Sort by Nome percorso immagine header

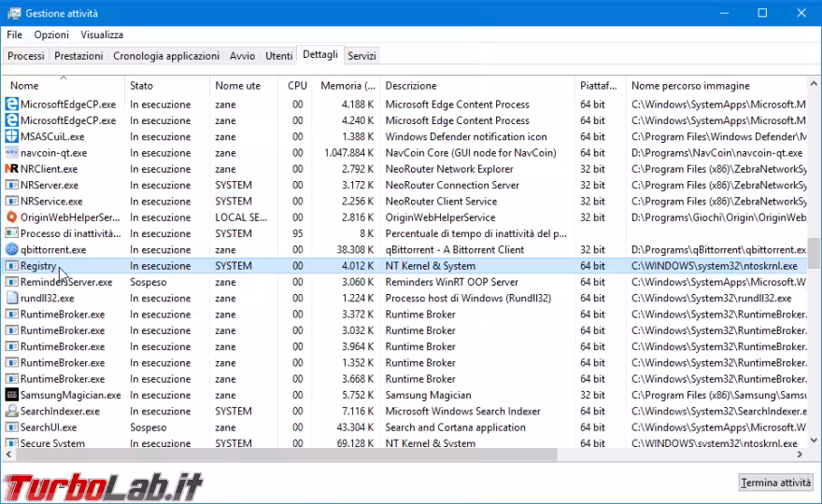point(716,85)
